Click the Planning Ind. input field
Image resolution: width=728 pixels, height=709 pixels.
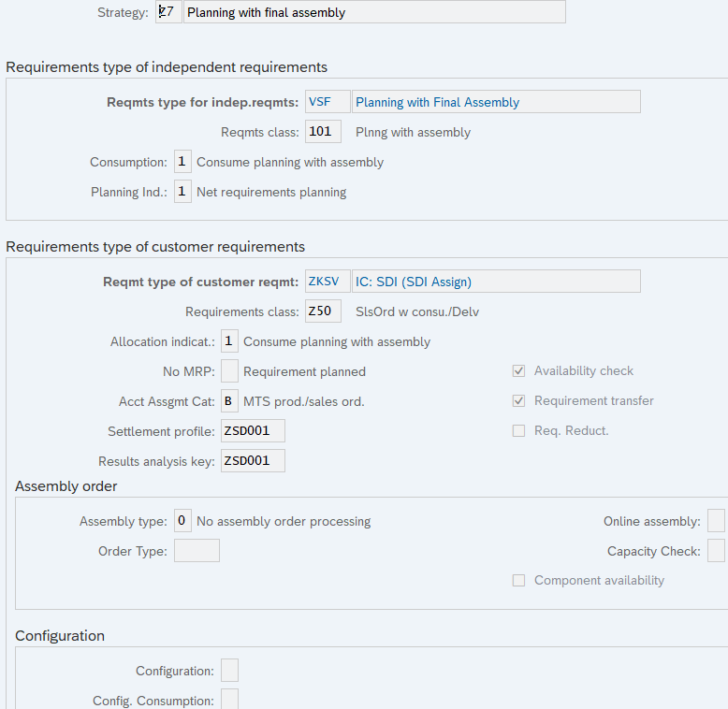[182, 192]
